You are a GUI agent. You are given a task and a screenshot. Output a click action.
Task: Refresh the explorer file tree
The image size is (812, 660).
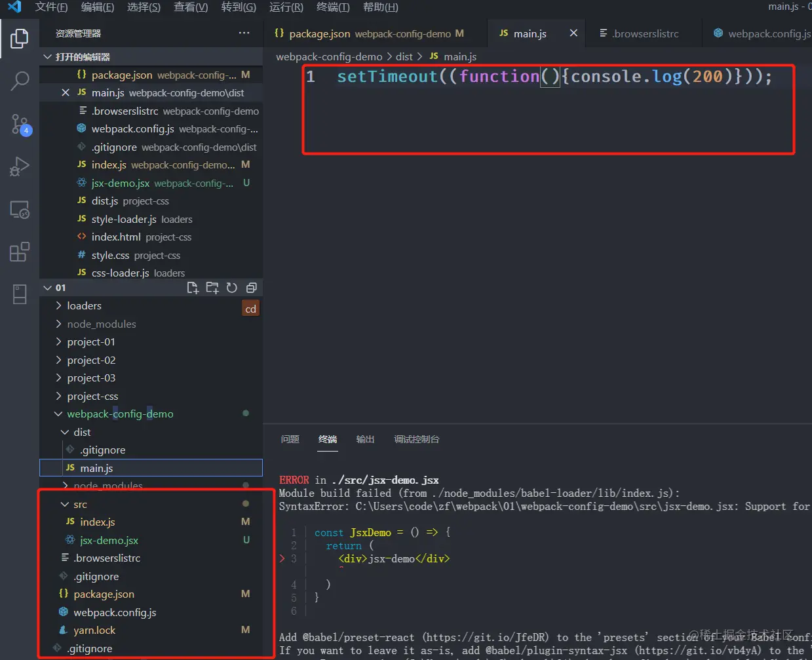231,288
